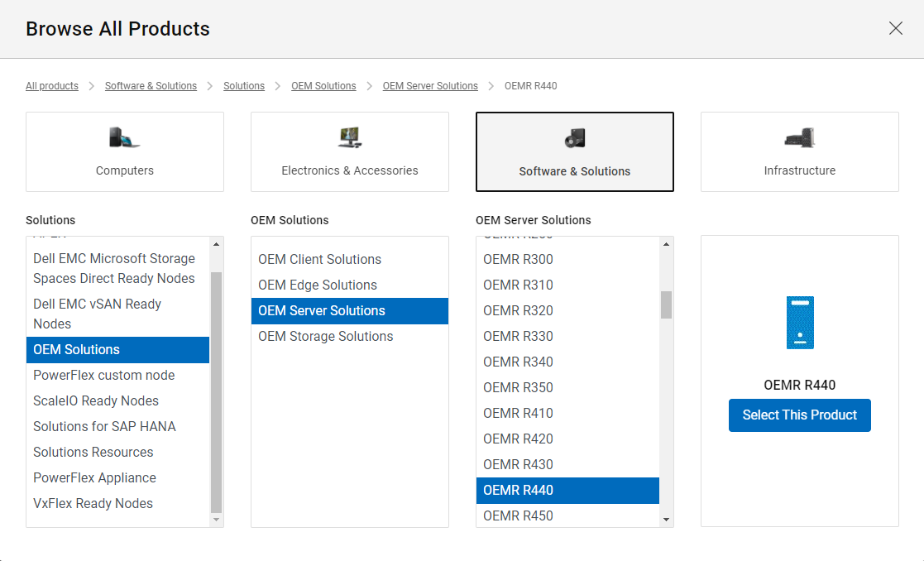Select Solutions Resources entry
924x561 pixels.
(117, 452)
